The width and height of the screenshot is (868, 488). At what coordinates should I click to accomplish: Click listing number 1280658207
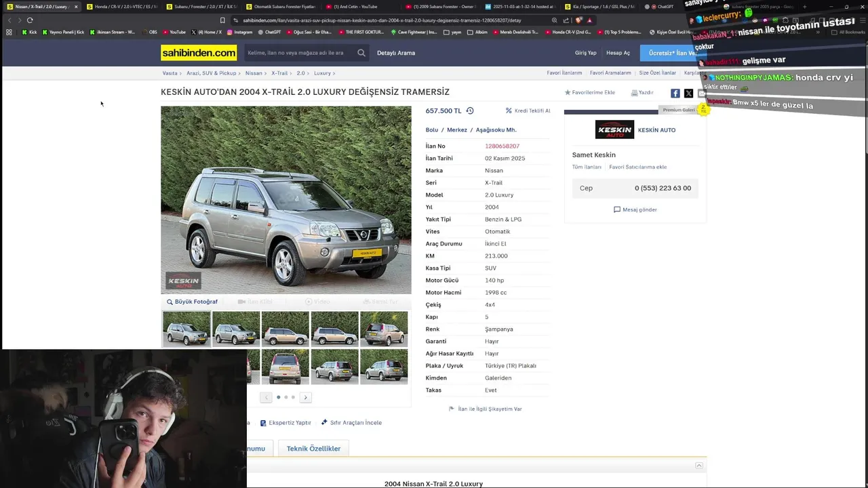502,146
